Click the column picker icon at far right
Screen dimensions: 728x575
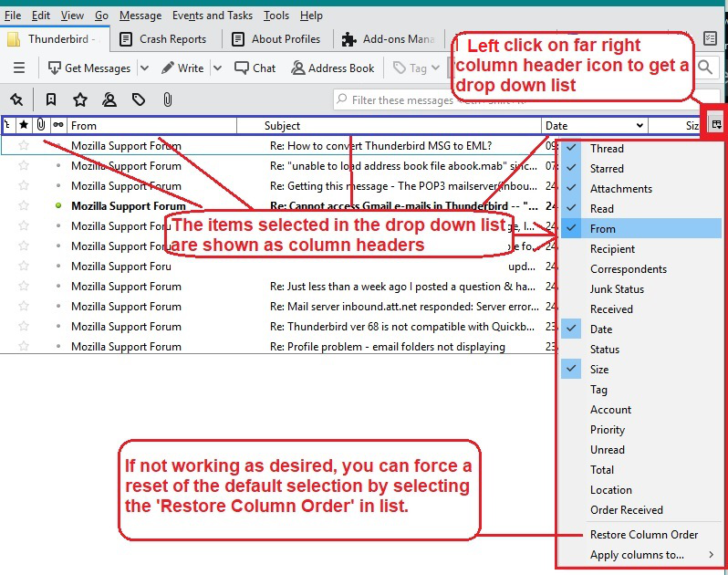coord(716,124)
